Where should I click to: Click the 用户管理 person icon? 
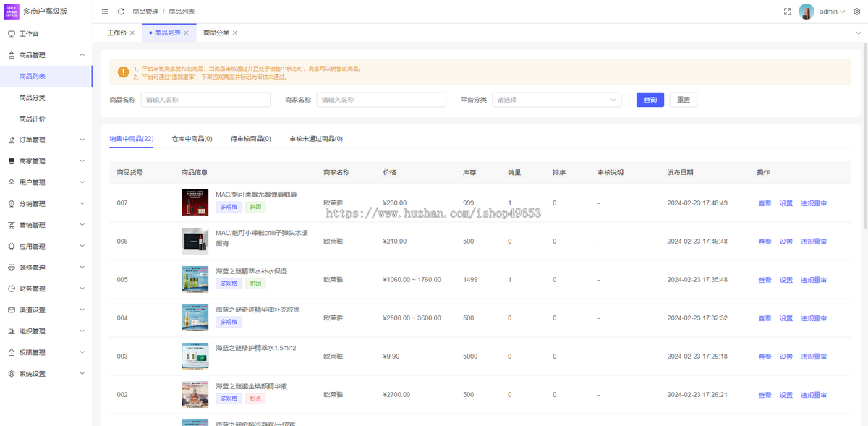coord(11,182)
